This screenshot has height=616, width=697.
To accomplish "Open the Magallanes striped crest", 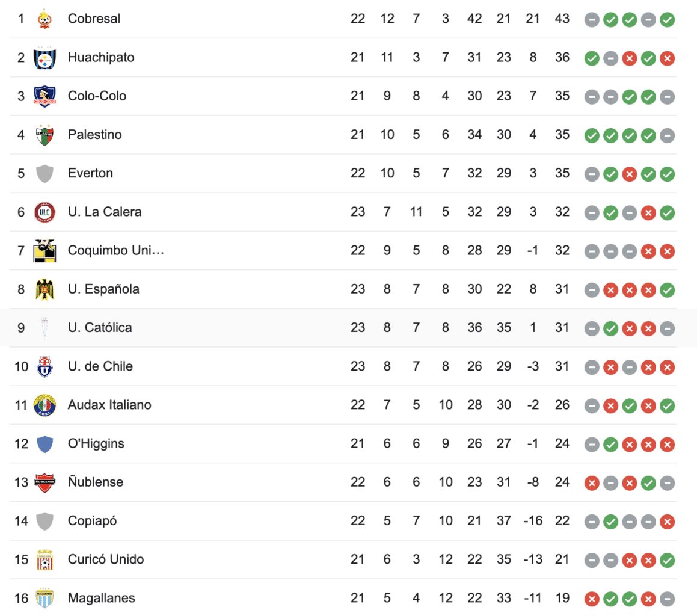I will 44,598.
